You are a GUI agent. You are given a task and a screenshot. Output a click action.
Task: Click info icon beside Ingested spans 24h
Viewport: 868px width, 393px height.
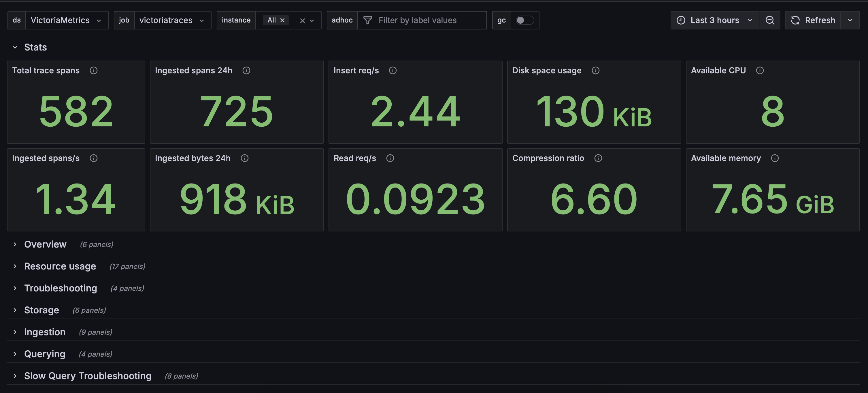coord(246,70)
